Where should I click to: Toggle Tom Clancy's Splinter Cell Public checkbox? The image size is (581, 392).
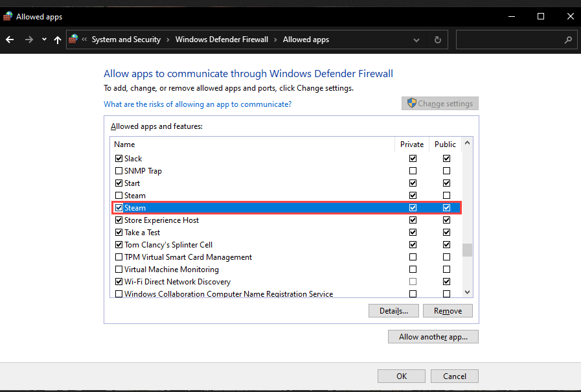(446, 244)
